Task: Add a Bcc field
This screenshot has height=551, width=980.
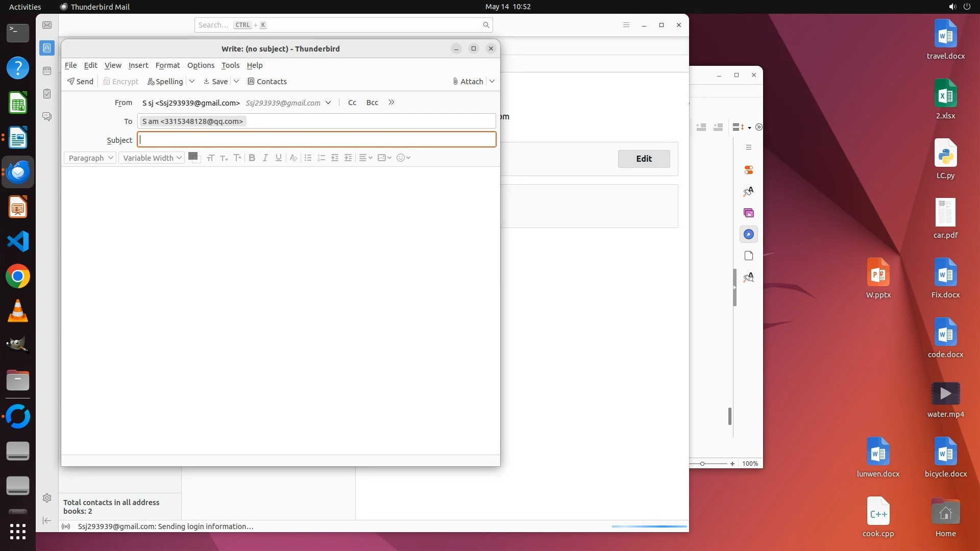Action: [x=372, y=103]
